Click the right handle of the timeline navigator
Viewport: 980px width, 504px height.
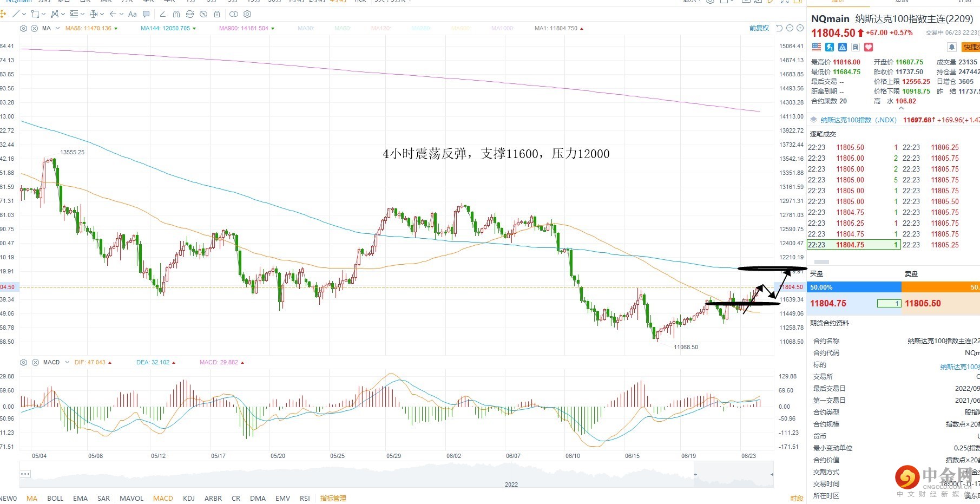coord(772,474)
